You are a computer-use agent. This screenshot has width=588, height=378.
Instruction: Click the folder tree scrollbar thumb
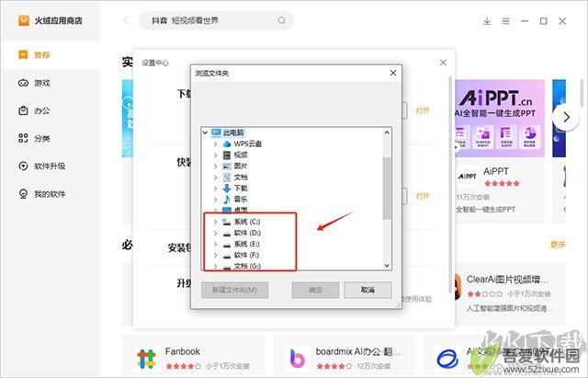[387, 188]
